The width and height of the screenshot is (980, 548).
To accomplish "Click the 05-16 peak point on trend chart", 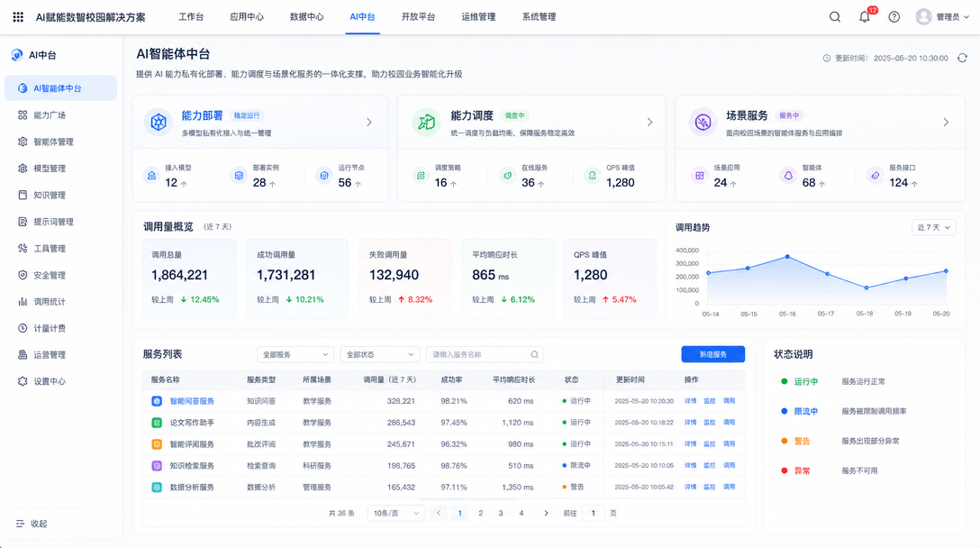I will (787, 257).
